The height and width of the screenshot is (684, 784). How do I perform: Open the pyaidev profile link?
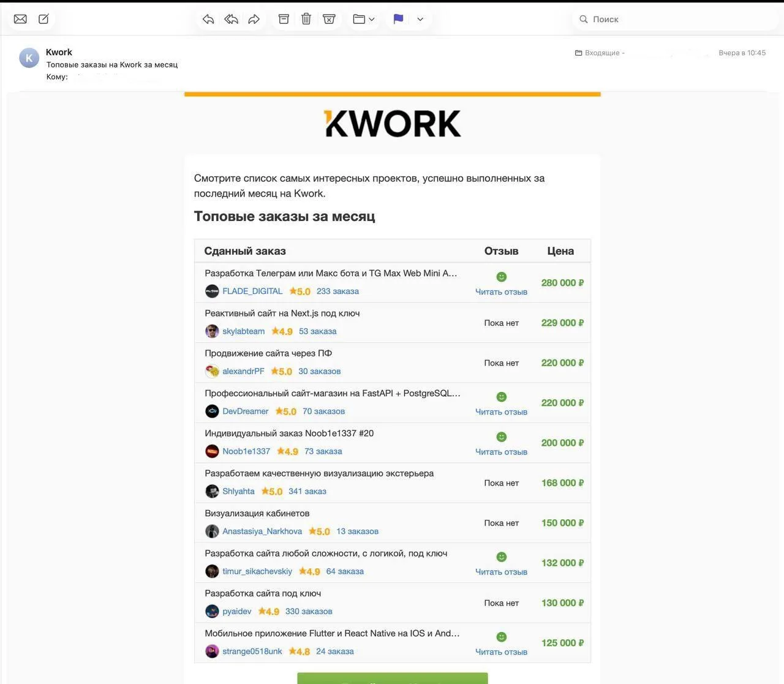coord(237,611)
